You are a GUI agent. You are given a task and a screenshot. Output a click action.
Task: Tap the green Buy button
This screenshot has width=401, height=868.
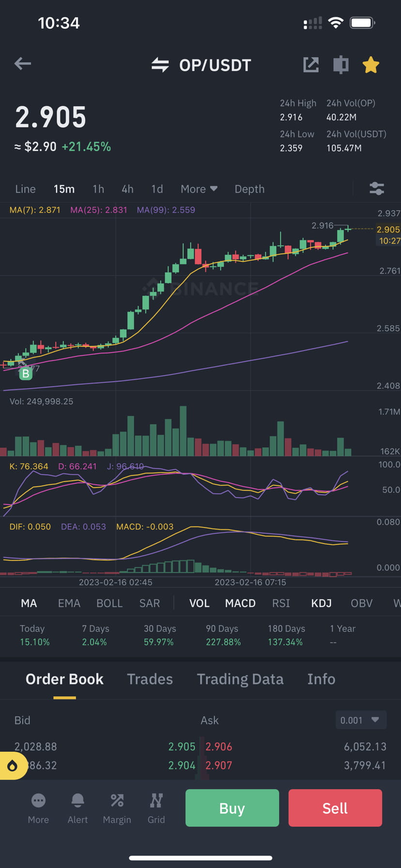click(232, 808)
